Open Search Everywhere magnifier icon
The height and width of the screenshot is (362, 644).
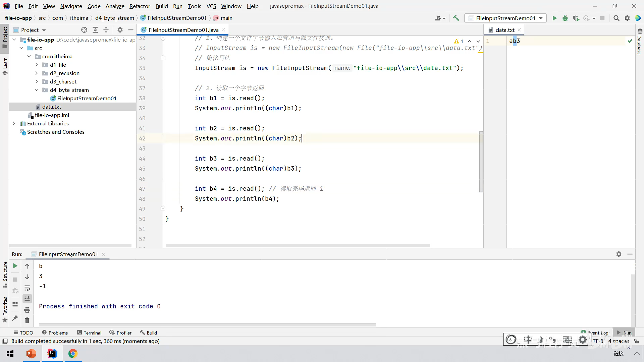[616, 18]
